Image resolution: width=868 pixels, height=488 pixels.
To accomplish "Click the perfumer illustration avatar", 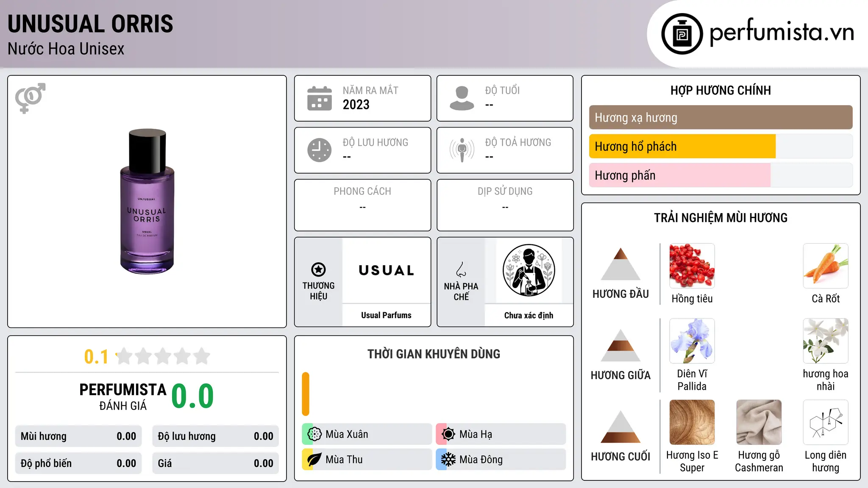I will click(x=529, y=270).
